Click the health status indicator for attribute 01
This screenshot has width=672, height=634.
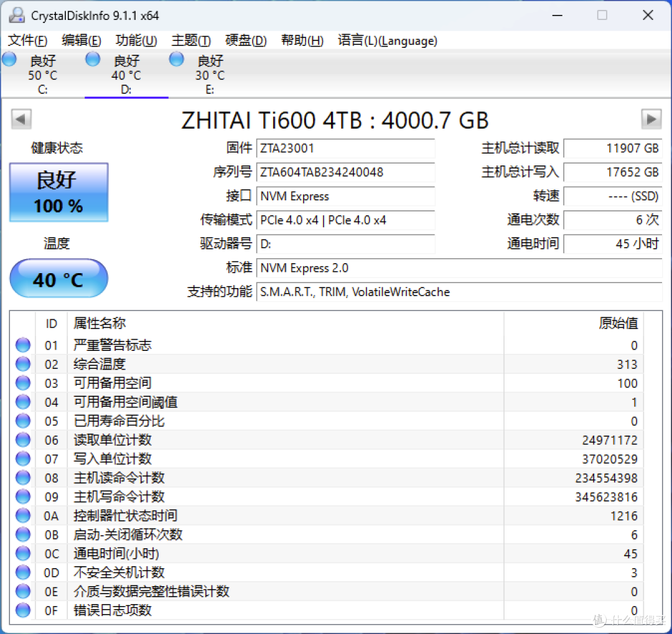(x=22, y=345)
